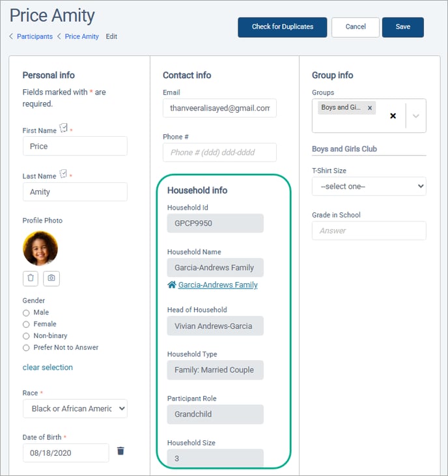Click into the Last Name field
The width and height of the screenshot is (448, 476).
point(75,191)
